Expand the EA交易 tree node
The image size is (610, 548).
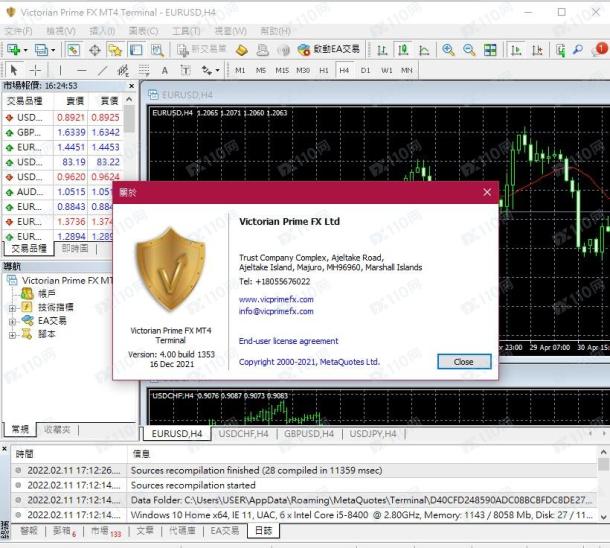12,322
